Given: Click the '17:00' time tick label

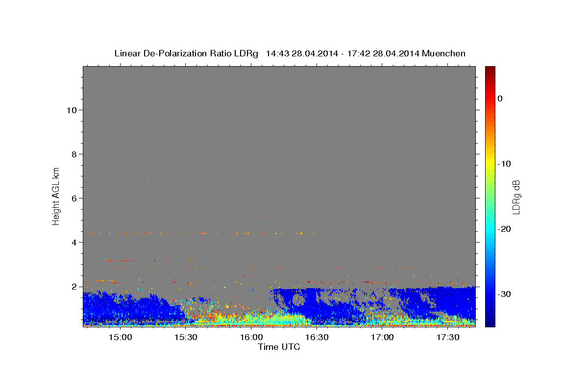Looking at the screenshot, I should [x=382, y=338].
